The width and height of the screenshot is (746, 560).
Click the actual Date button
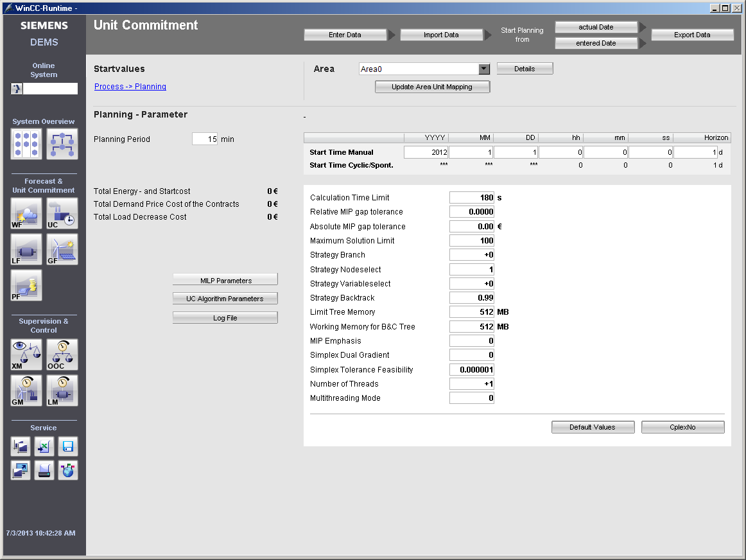click(596, 27)
